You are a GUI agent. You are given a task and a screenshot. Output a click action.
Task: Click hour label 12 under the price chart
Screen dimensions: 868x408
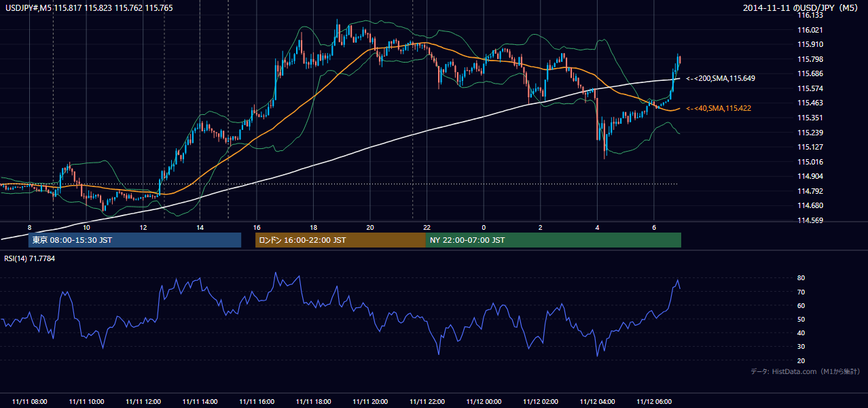pyautogui.click(x=143, y=226)
